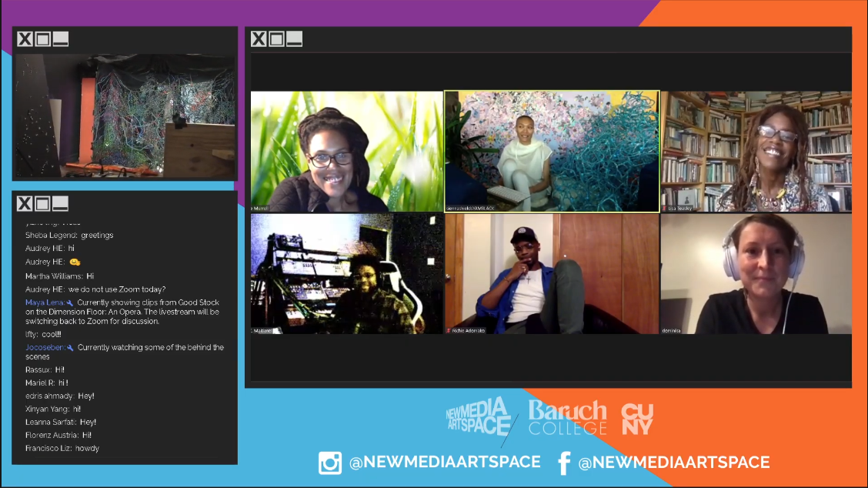Click the Jocoseben username in chat
The width and height of the screenshot is (868, 488).
[45, 347]
